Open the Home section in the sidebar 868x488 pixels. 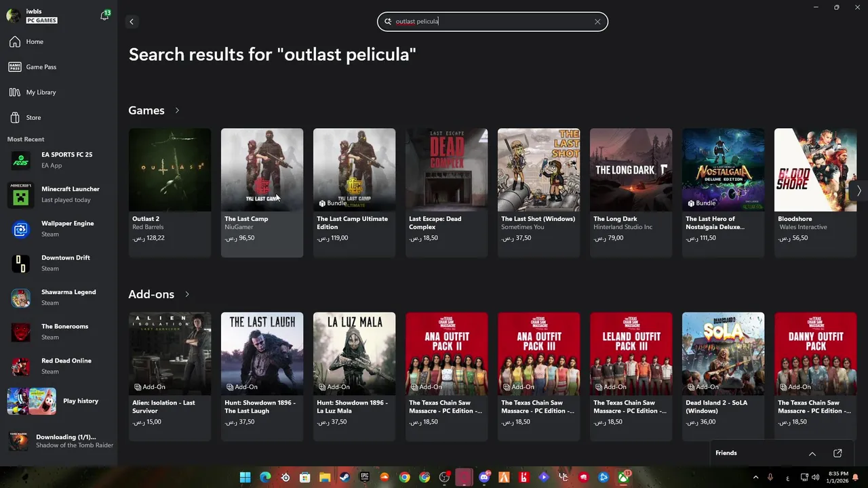pyautogui.click(x=58, y=41)
